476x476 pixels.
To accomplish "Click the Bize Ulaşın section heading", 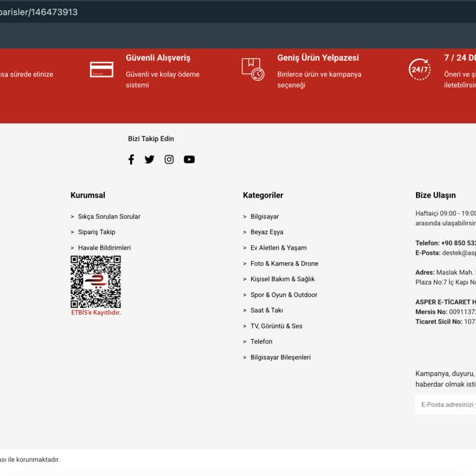I will coord(435,195).
